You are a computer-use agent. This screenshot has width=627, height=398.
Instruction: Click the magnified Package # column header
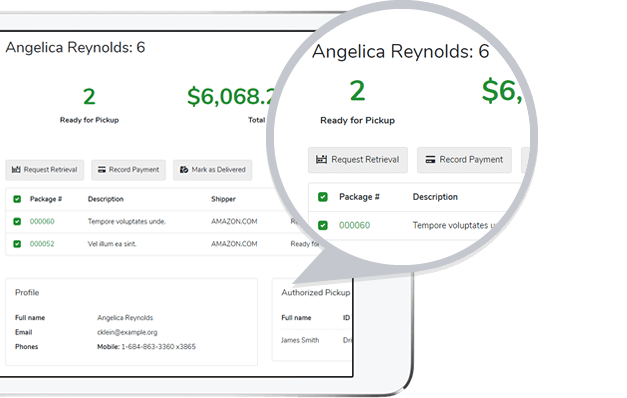359,197
